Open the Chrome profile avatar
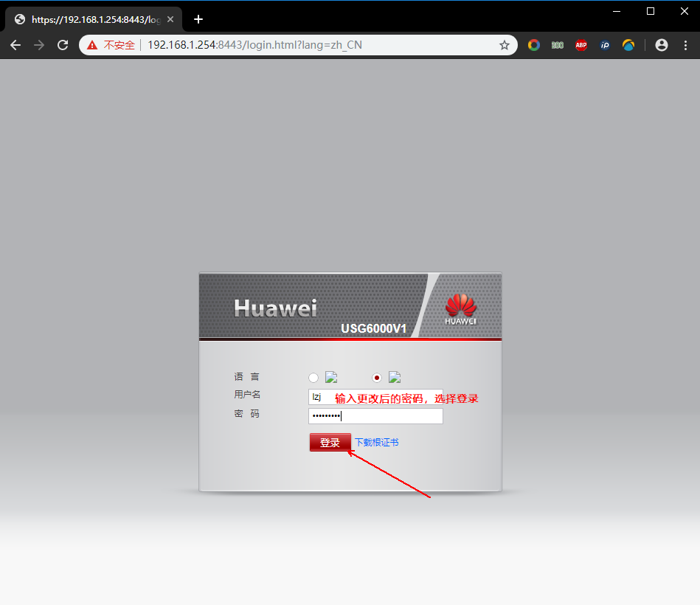 (662, 45)
